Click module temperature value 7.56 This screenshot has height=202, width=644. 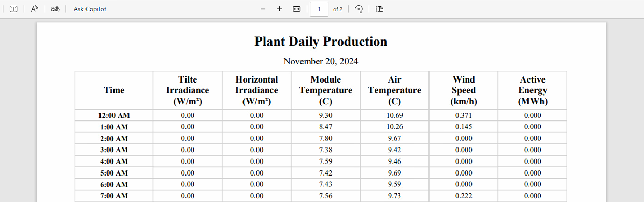point(325,196)
